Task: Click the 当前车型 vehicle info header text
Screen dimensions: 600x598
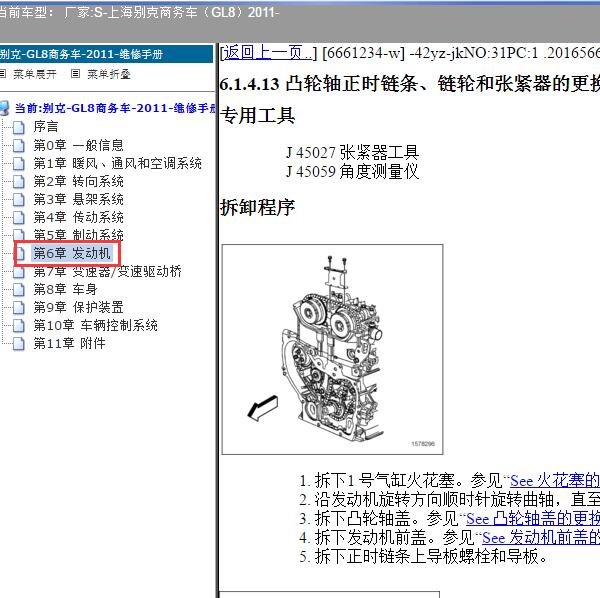Action: coord(139,13)
